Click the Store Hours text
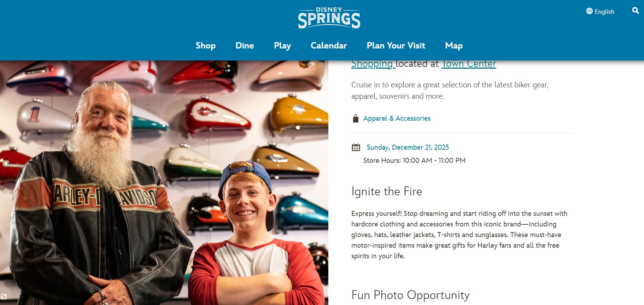The width and height of the screenshot is (644, 305). tap(414, 161)
